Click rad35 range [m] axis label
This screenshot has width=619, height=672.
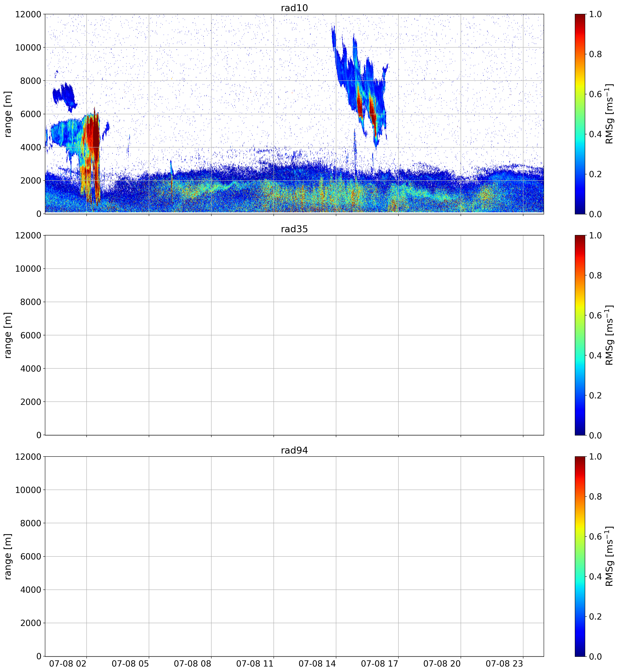tap(8, 335)
